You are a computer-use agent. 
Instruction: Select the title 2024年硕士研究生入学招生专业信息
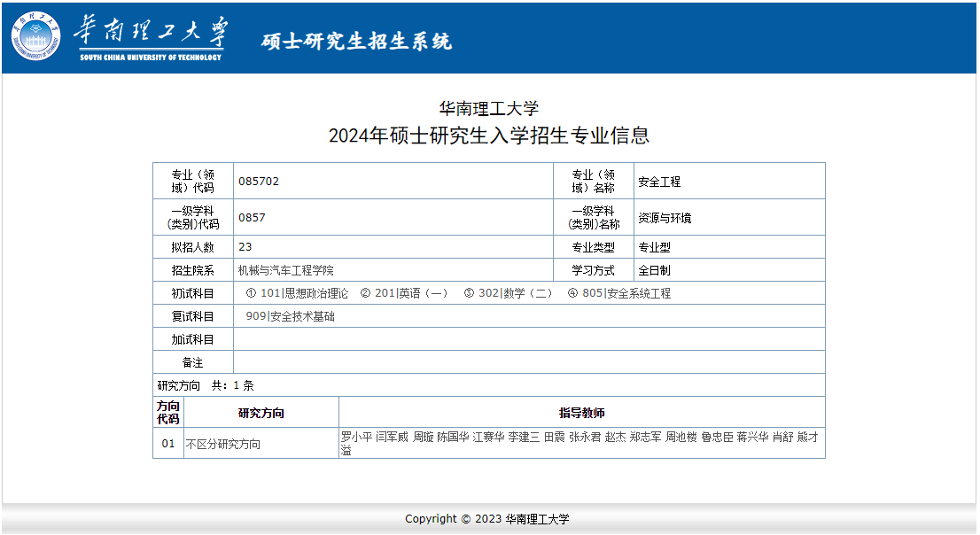coord(489,135)
